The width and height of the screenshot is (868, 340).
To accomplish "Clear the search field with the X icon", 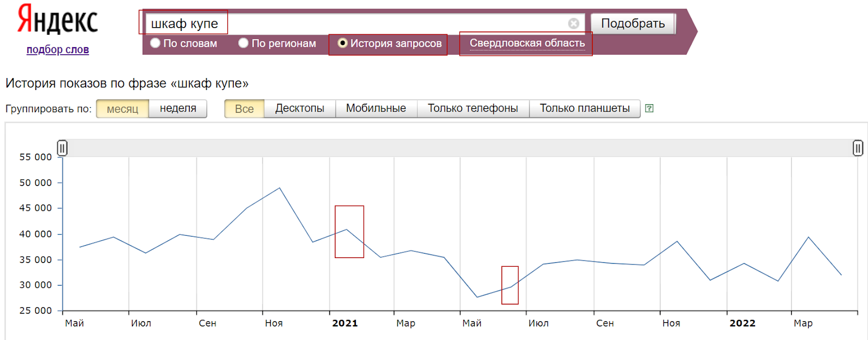I will click(x=573, y=23).
